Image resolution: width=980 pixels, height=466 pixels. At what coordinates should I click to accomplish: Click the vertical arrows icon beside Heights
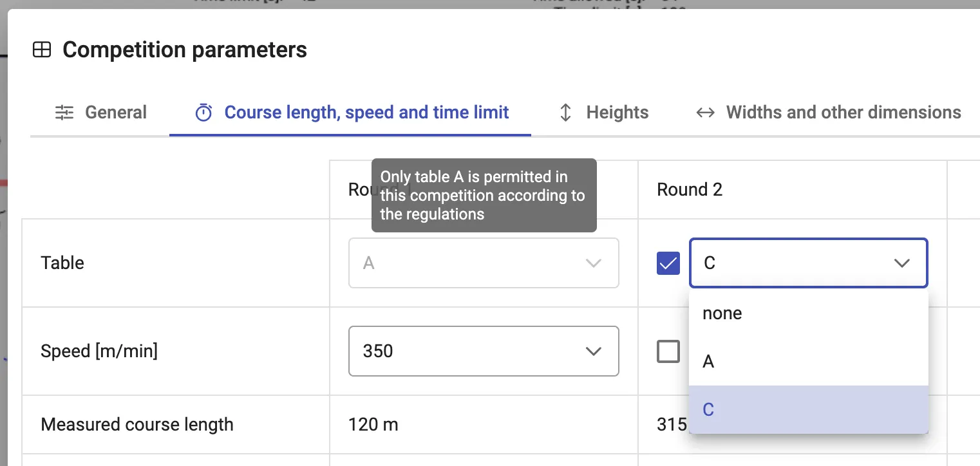pos(565,113)
